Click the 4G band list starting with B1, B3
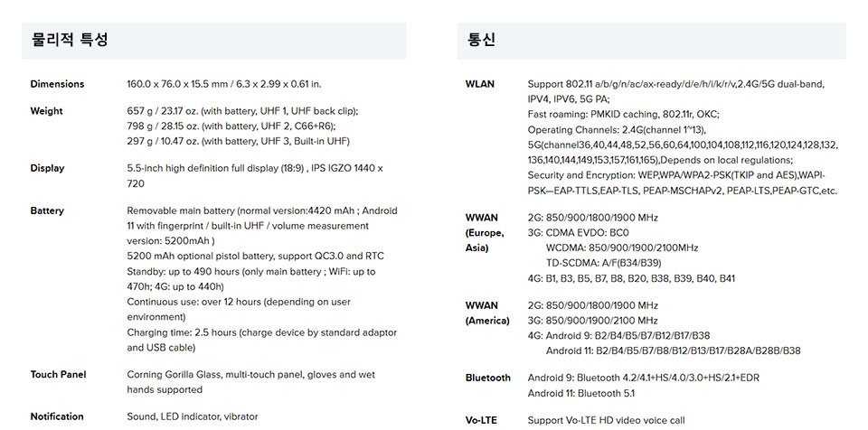Screen dimensions: 868x430 click(631, 278)
